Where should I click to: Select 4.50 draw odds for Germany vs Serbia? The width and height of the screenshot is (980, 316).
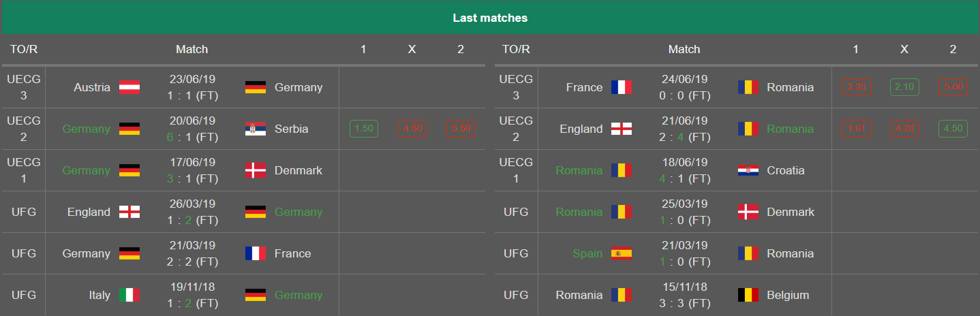412,129
